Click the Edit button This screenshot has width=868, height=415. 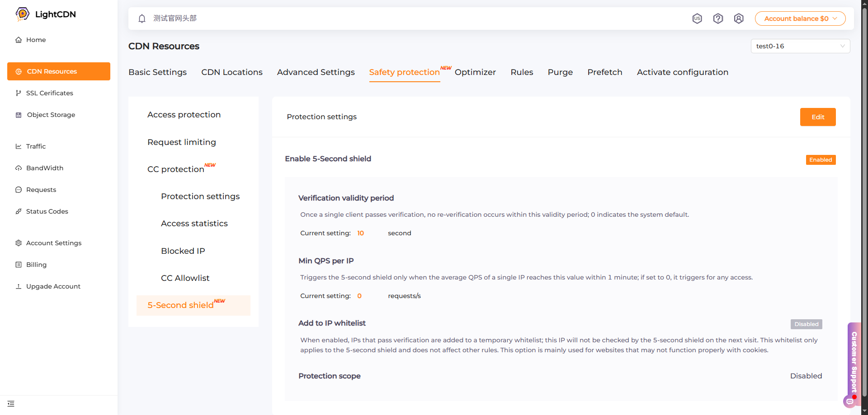817,117
